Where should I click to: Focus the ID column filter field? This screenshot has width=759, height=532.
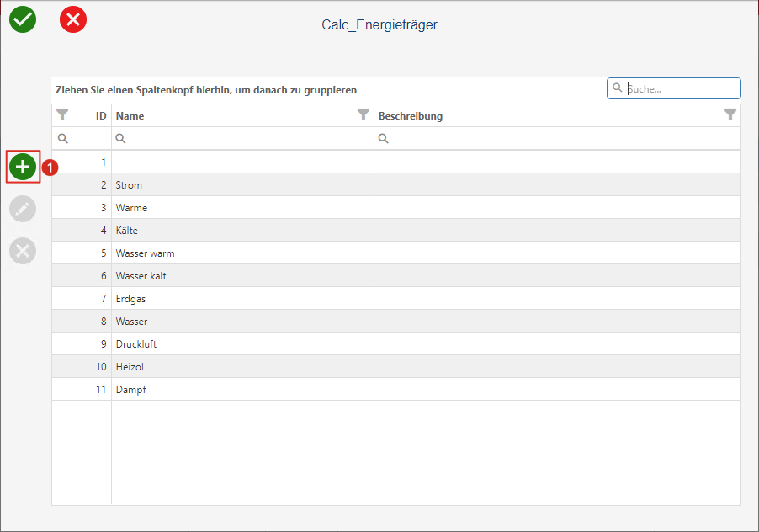click(82, 138)
